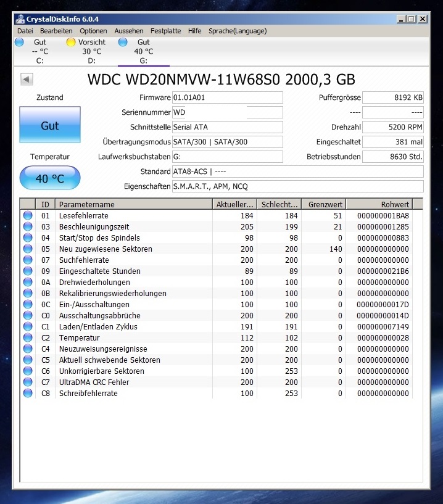This screenshot has width=443, height=504.
Task: Select the Beschleunigungszeit parameter name
Action: 94,227
